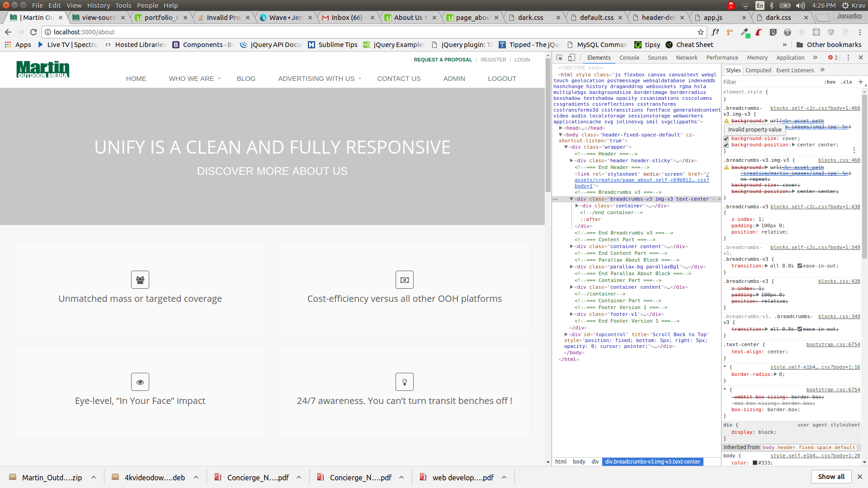Toggle the DevTools device toolbar icon
The width and height of the screenshot is (868, 488).
571,58
